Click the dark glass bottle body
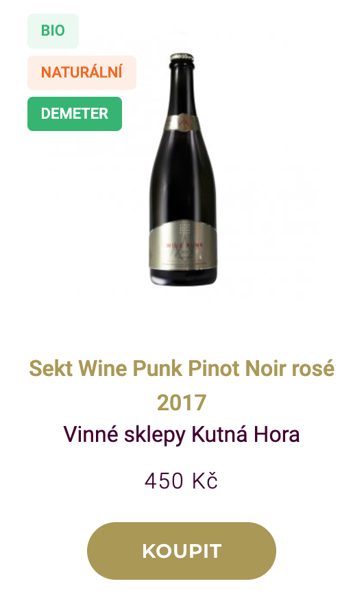The image size is (364, 599). (183, 180)
